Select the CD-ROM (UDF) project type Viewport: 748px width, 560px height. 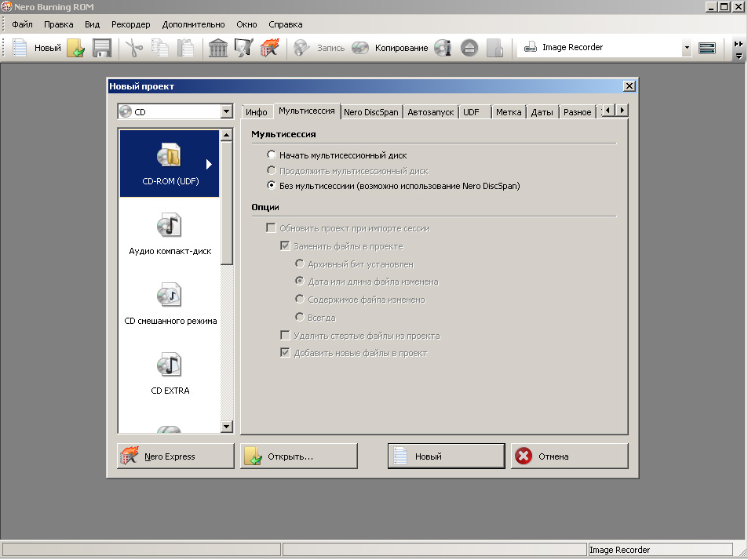[x=170, y=163]
